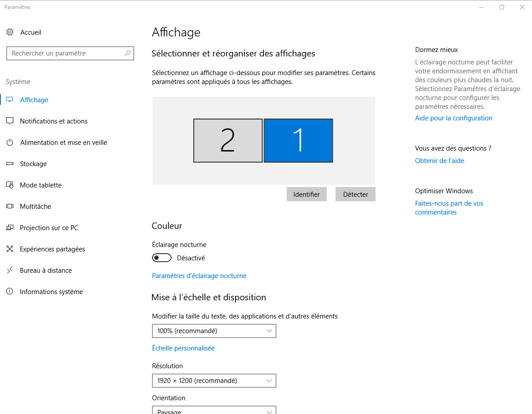Viewport: 532px width, 414px height.
Task: Enable the Éclairage nocturne toggle
Action: (x=162, y=258)
